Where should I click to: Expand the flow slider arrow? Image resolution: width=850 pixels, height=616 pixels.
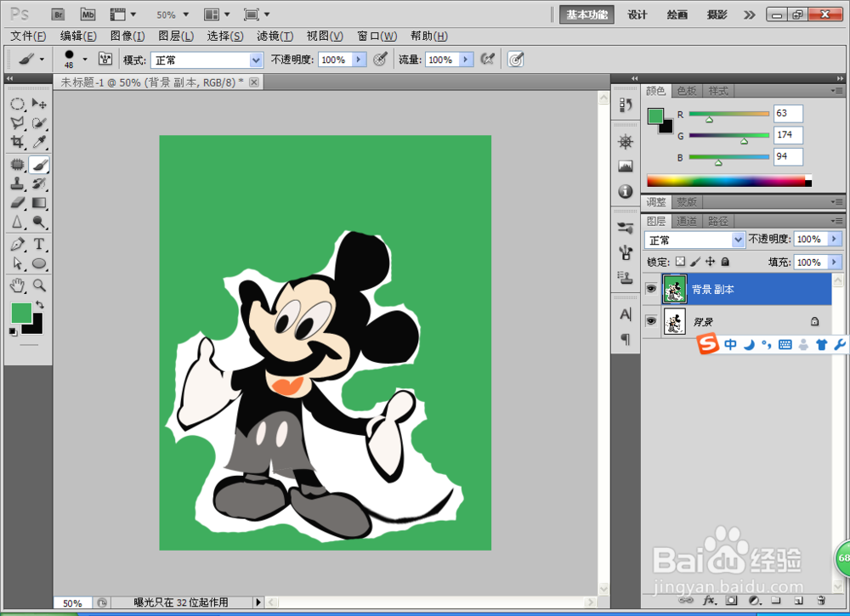[x=466, y=59]
